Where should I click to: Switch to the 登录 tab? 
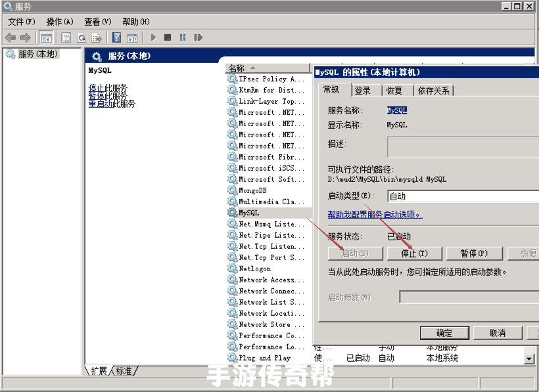pos(363,91)
